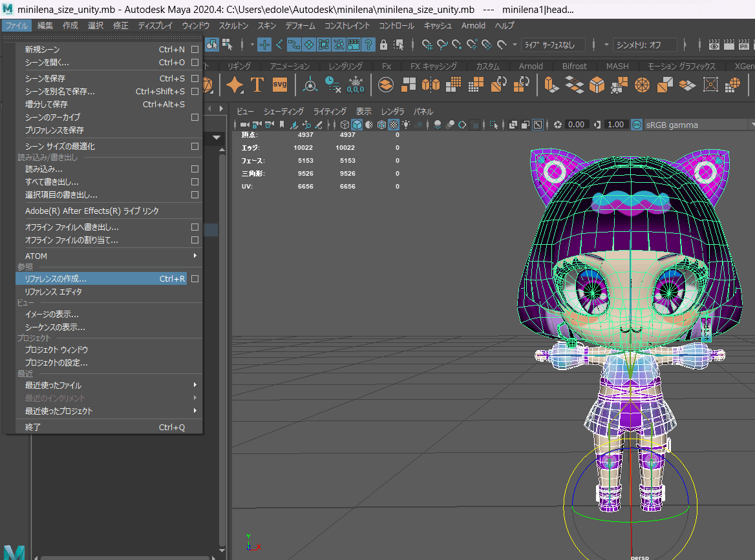Click the Delete History clock icon
Screen dimensions: 755x560
point(332,85)
